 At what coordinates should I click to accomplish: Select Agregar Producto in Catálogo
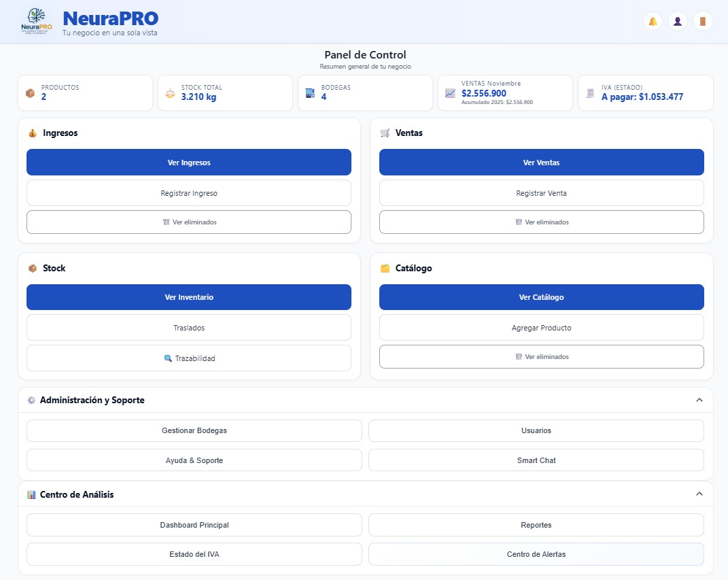click(x=541, y=327)
